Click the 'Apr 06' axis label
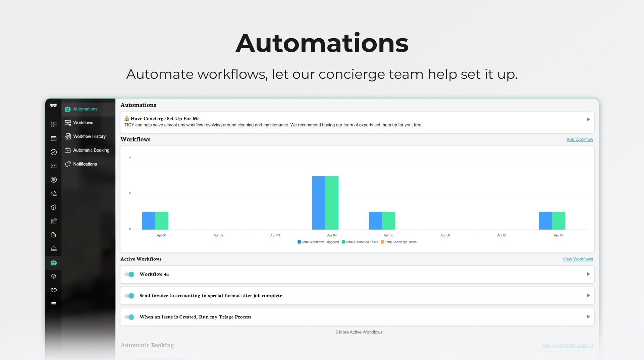Image resolution: width=644 pixels, height=360 pixels. click(x=445, y=235)
